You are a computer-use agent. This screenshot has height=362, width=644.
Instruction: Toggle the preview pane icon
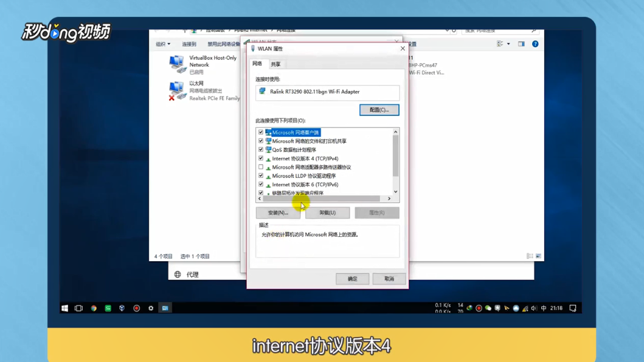point(521,44)
